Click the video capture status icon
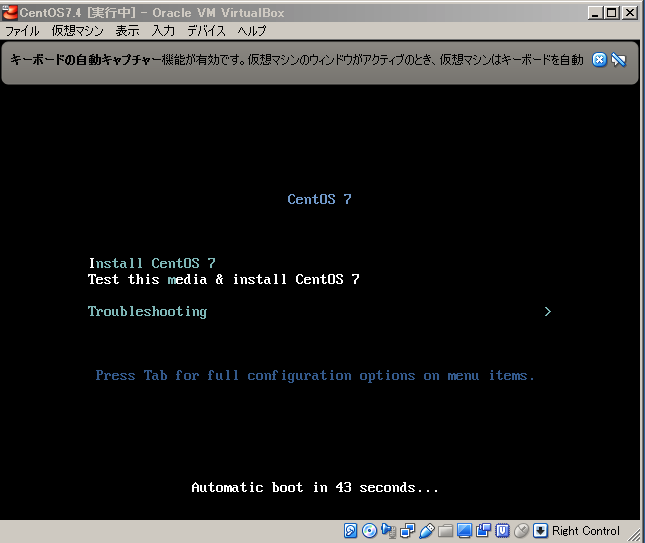645x543 pixels. [x=483, y=531]
